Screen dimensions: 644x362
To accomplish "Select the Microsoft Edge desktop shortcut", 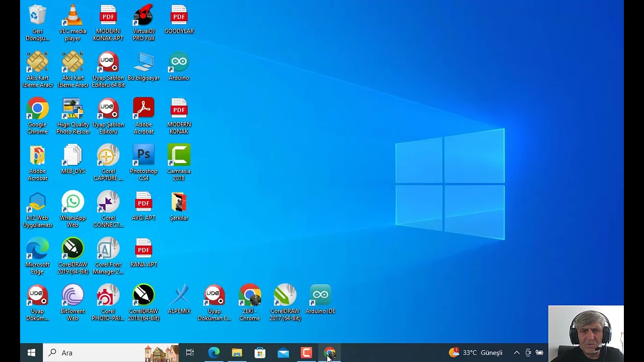I will [x=37, y=257].
